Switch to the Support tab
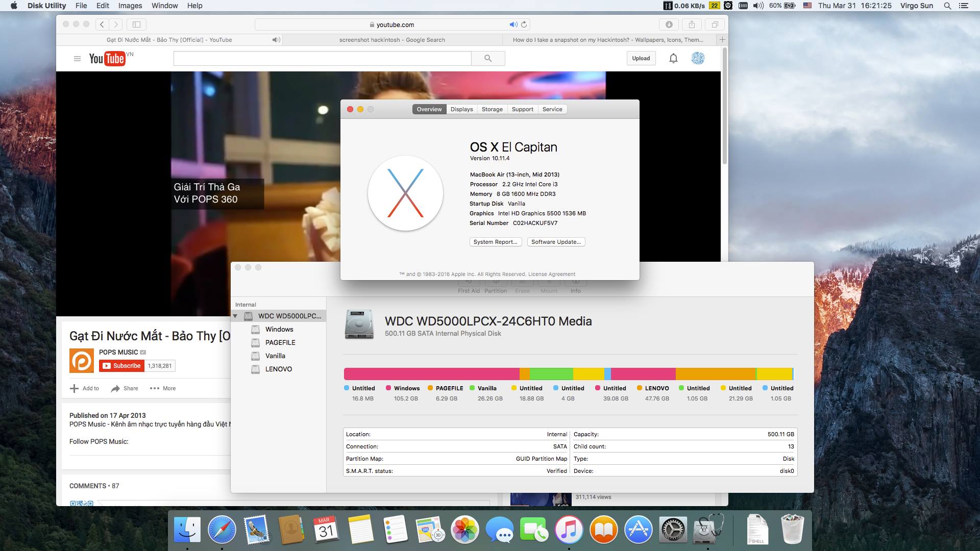Viewport: 980px width, 551px height. coord(523,109)
